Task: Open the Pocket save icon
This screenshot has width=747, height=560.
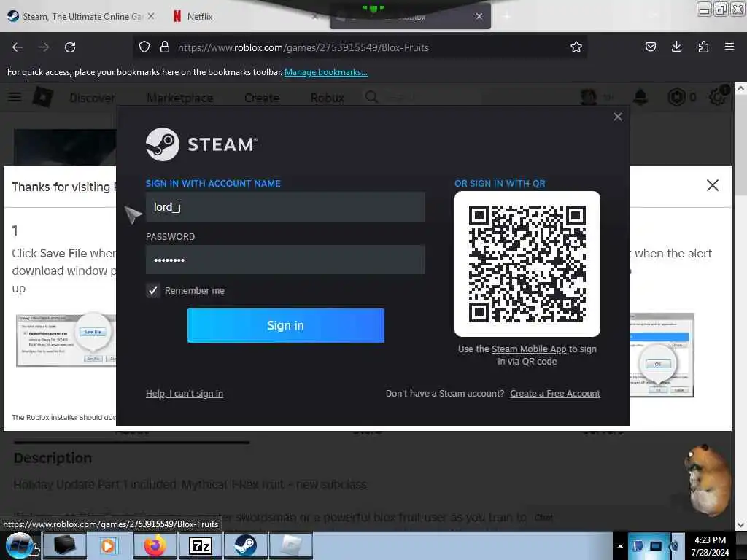Action: (x=650, y=47)
